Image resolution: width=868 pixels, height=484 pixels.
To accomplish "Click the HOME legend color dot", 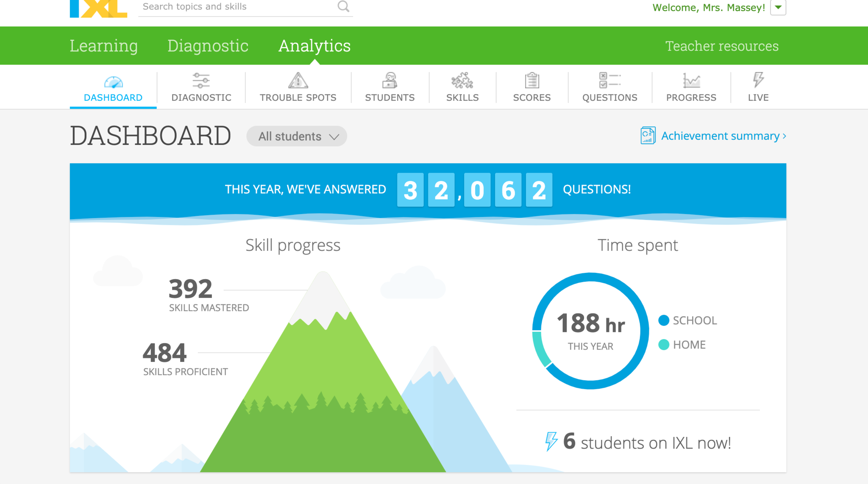I will (664, 345).
